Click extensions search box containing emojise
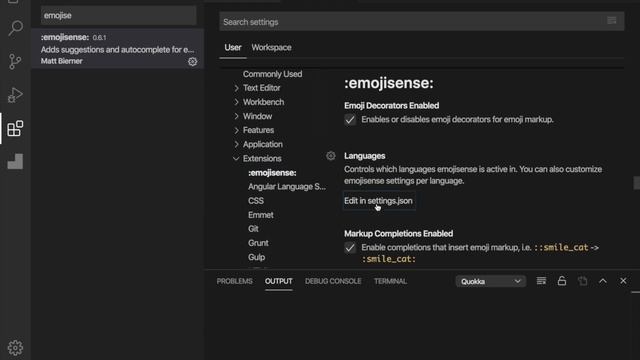Viewport: 640px width, 360px height. pos(118,16)
